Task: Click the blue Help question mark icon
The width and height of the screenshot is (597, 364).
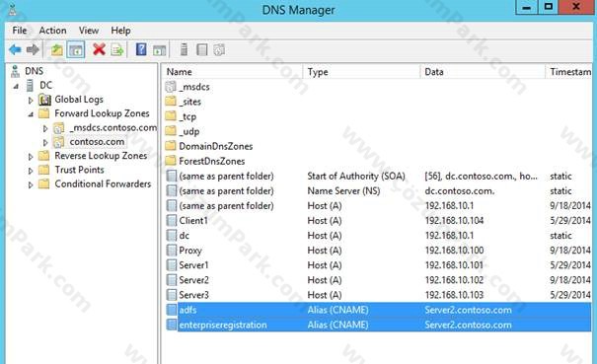Action: [x=141, y=49]
